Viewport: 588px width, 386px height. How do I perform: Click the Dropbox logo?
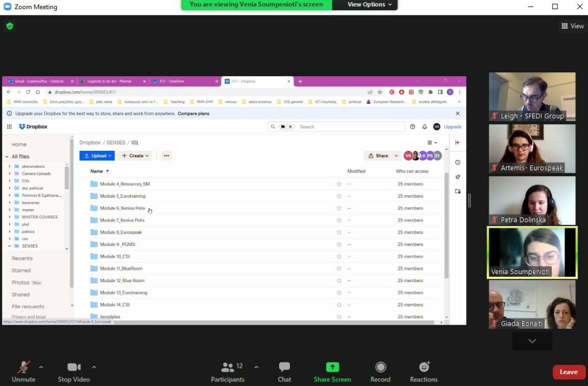(33, 127)
